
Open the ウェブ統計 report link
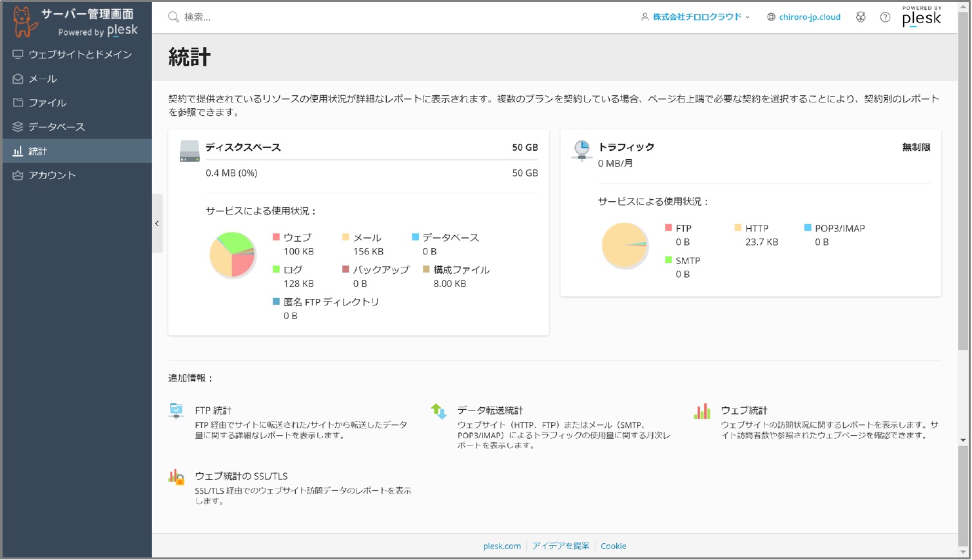pos(744,410)
